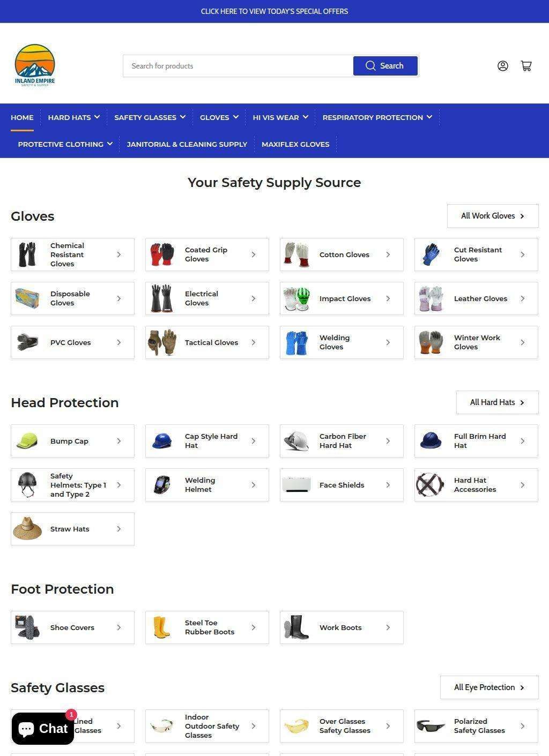This screenshot has width=549, height=756.
Task: Select the Maxiflex Gloves menu item
Action: 295,144
